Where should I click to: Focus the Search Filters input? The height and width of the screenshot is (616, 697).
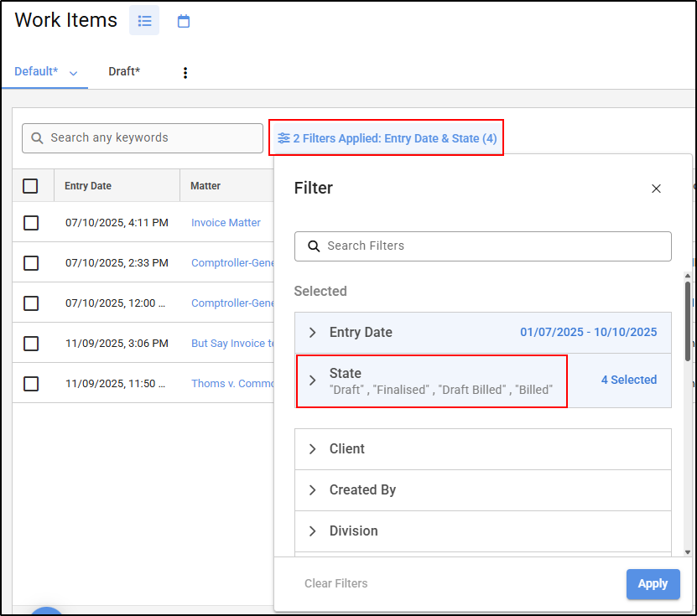pyautogui.click(x=495, y=246)
